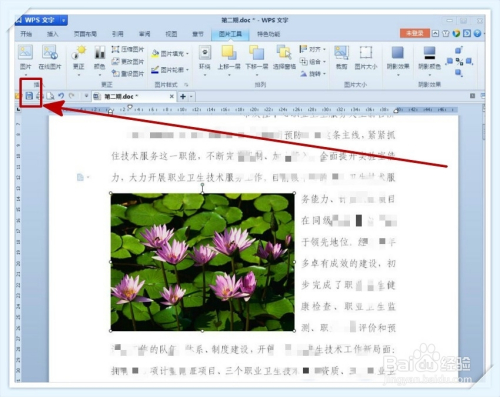
Task: Click the Save floppy disk icon
Action: click(29, 96)
